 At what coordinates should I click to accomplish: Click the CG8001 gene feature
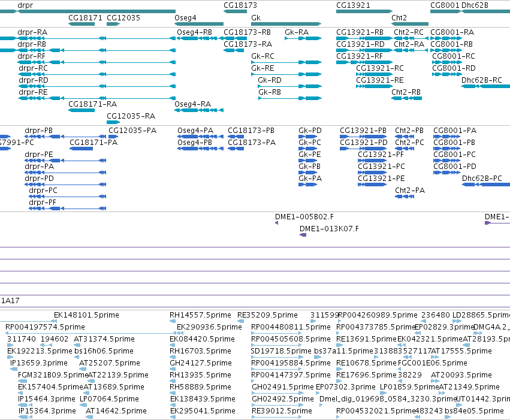click(446, 11)
